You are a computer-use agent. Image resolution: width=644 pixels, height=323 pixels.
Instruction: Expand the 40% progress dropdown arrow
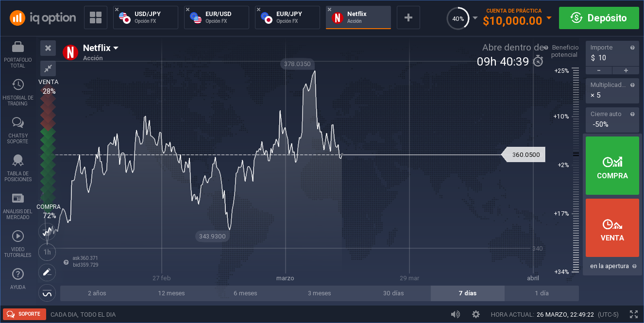click(475, 18)
